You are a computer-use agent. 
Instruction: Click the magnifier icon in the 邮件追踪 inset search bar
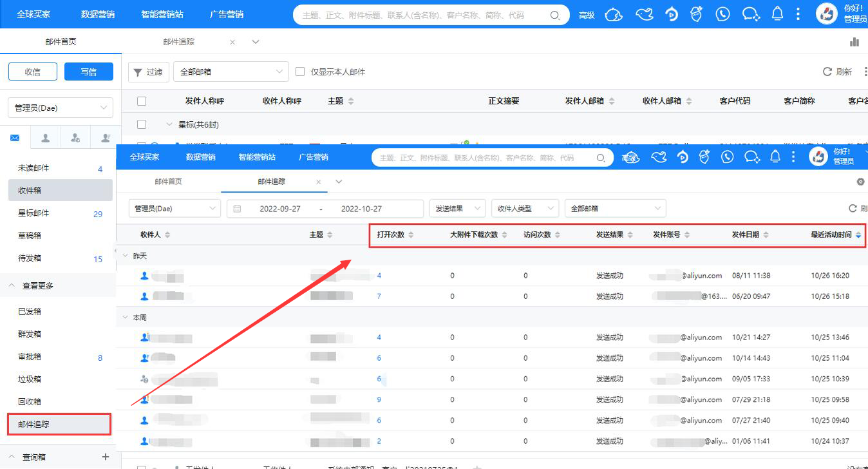point(601,157)
